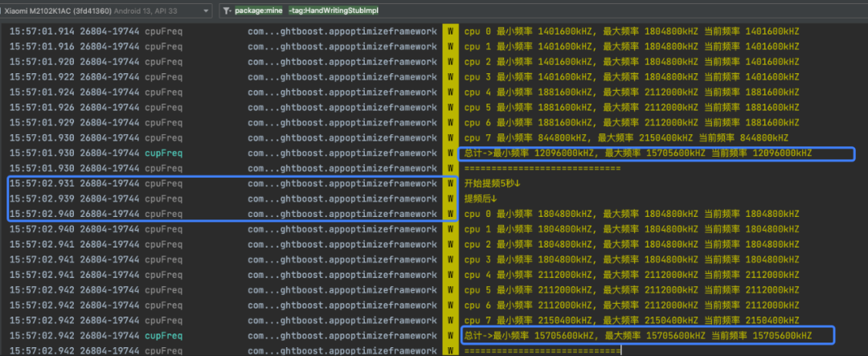Click the appoptimizeframework package in the 15:57:01.920 row

342,61
